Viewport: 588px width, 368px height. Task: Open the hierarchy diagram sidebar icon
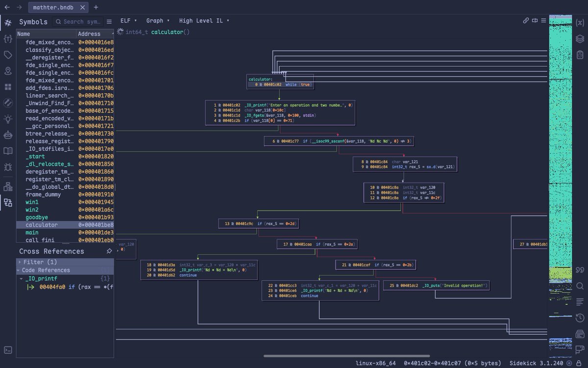click(x=8, y=186)
